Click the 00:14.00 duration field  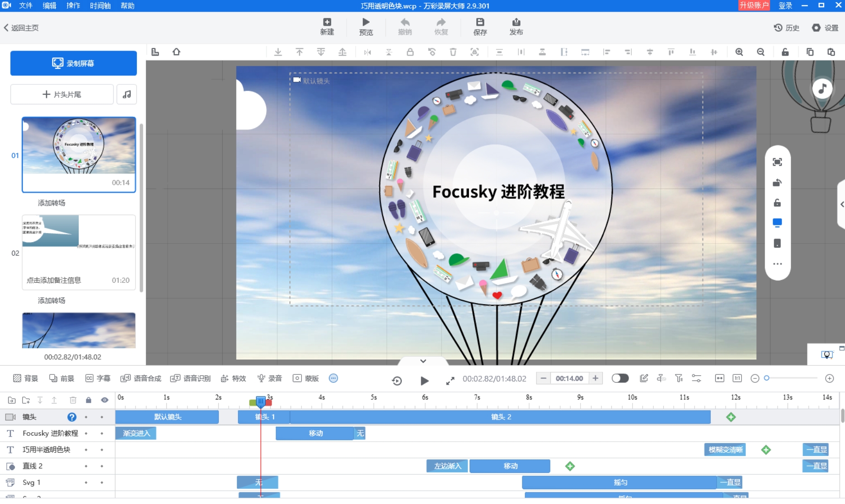[569, 378]
